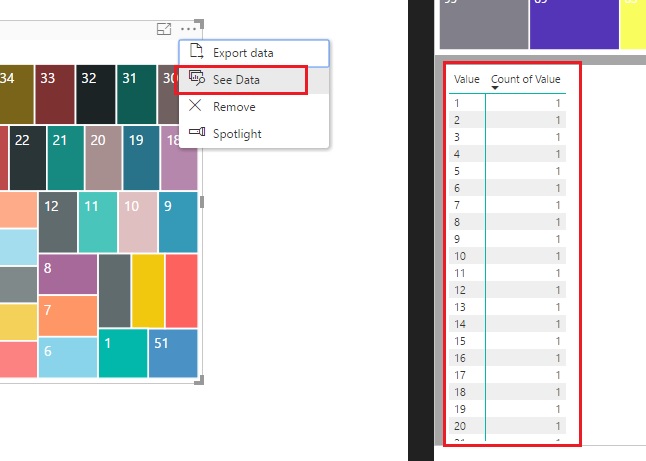Click the Value column header
This screenshot has height=461, width=646.
466,79
